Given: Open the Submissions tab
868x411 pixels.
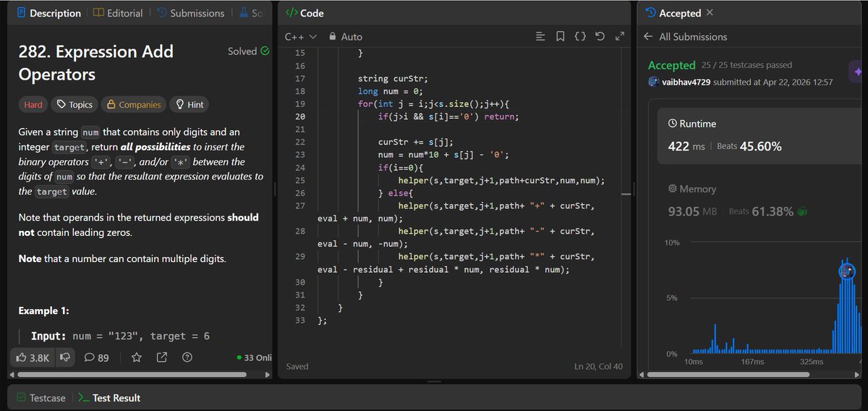Looking at the screenshot, I should tap(190, 13).
